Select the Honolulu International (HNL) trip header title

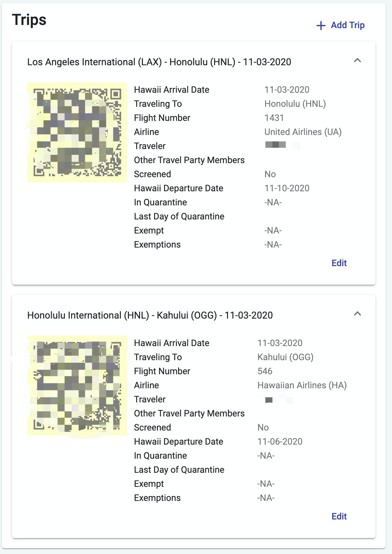(150, 315)
